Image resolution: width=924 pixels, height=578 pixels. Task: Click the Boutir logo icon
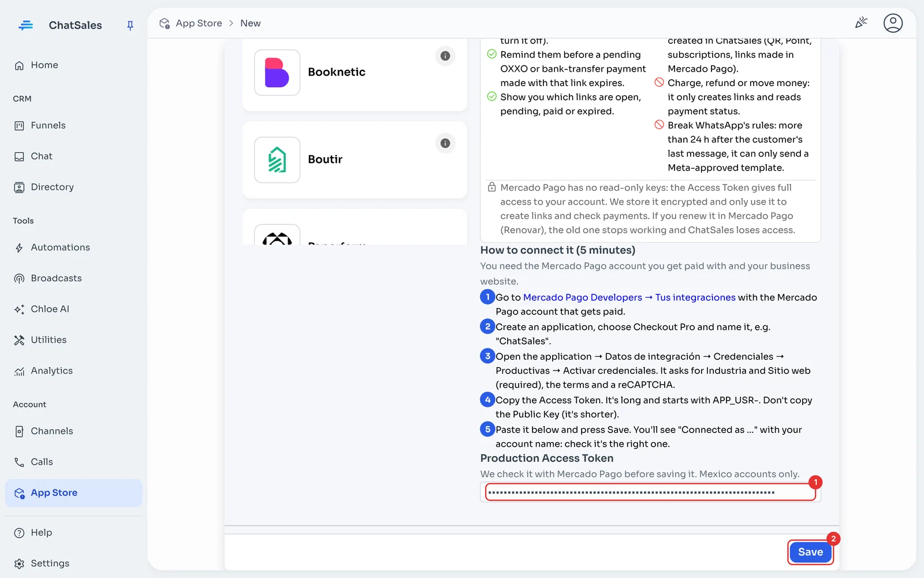point(277,160)
